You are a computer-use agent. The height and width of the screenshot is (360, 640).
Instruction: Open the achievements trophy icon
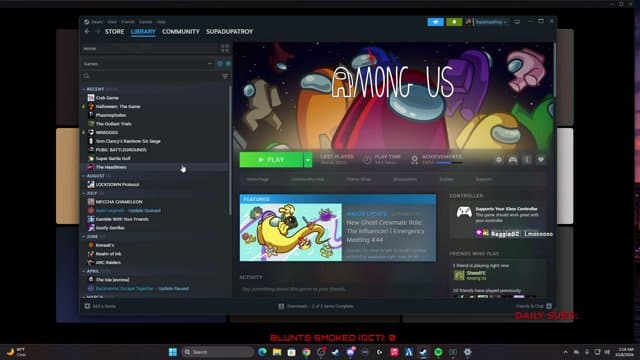(x=414, y=160)
